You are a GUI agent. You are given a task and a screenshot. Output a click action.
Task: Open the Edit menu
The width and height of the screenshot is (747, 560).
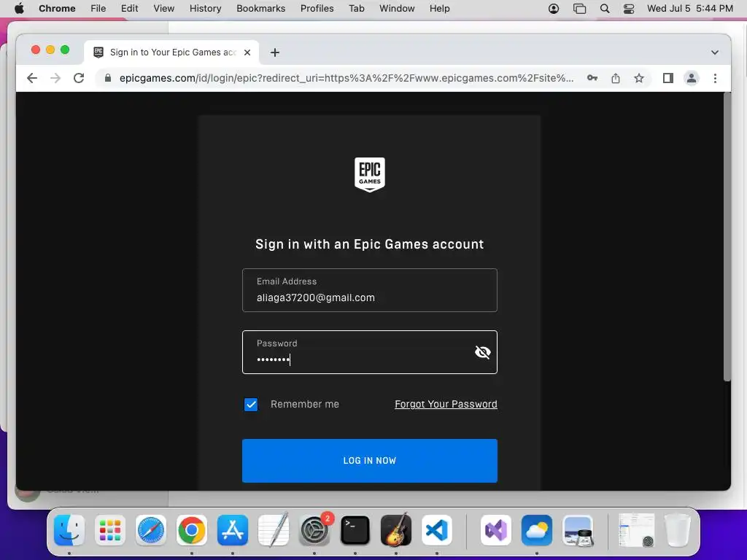[x=130, y=9]
